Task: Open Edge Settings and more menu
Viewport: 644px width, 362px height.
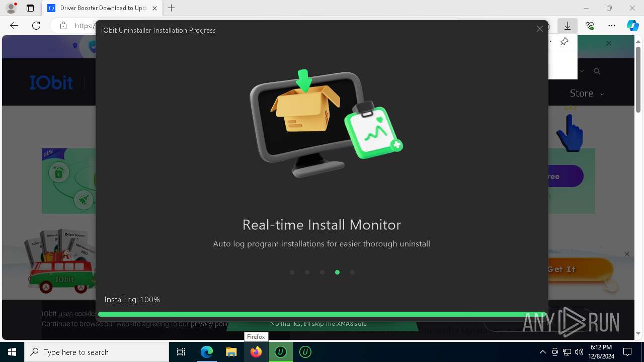Action: (612, 26)
